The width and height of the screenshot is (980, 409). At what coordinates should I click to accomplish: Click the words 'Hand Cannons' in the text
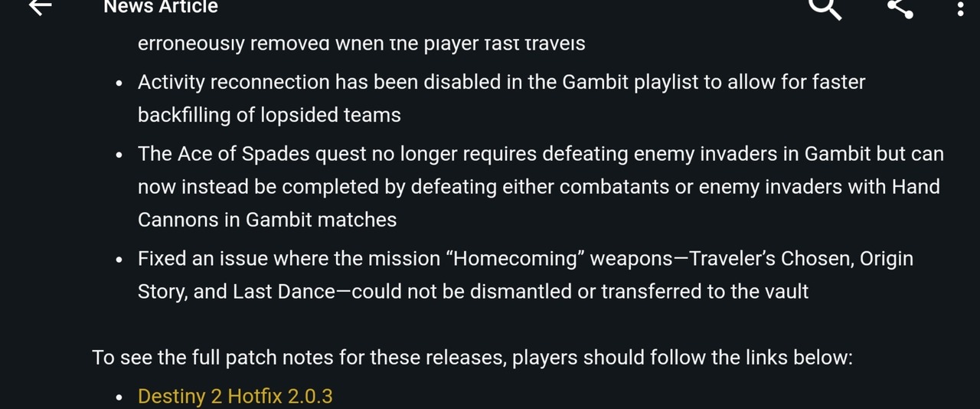coord(915,187)
